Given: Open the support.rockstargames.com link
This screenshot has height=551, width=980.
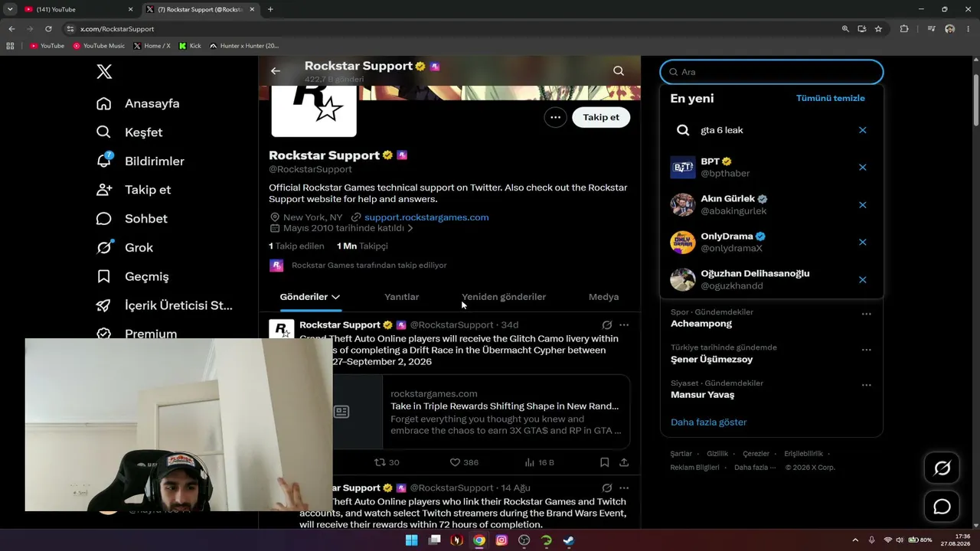Looking at the screenshot, I should coord(426,217).
